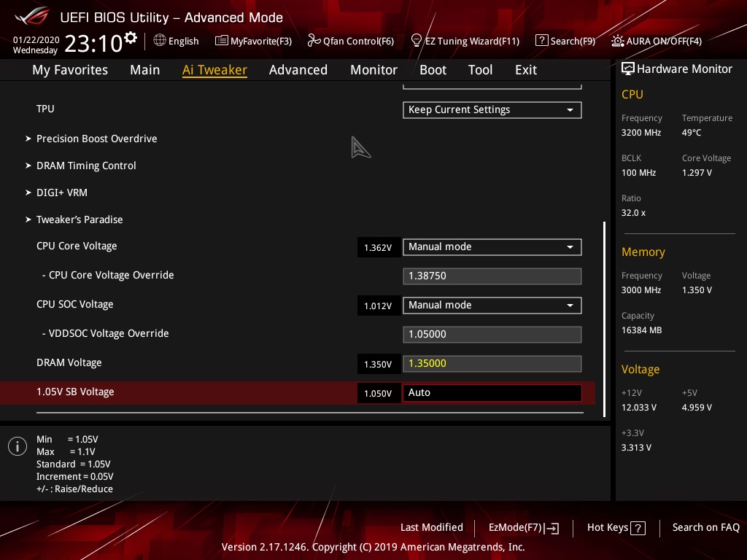Click Hot Keys question mark icon
This screenshot has height=560, width=747.
[x=638, y=528]
